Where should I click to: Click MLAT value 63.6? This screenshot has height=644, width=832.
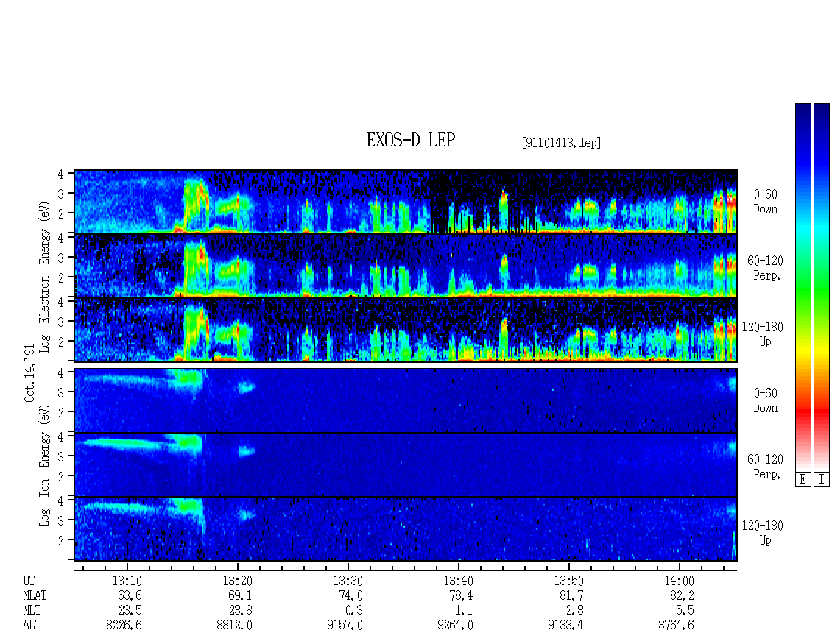130,595
